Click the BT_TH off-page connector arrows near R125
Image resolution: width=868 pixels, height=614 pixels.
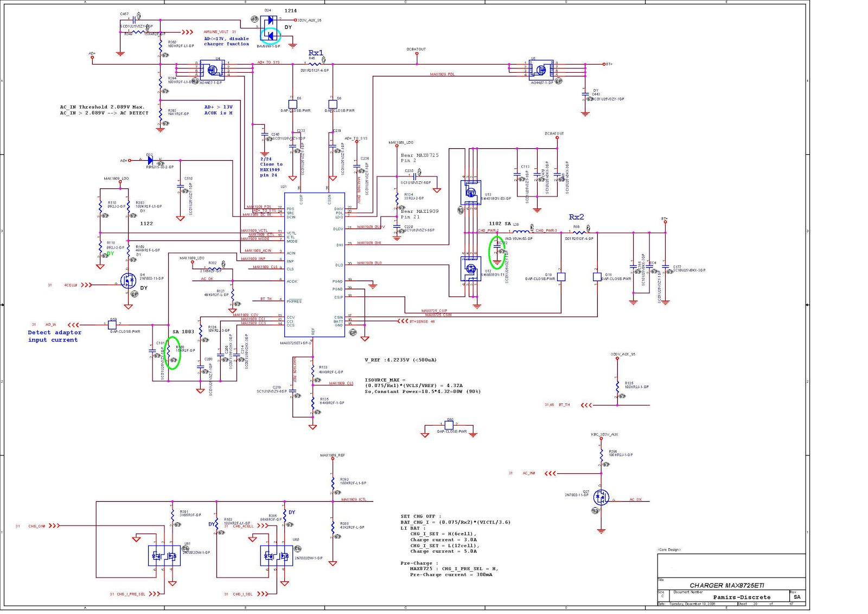pyautogui.click(x=586, y=405)
